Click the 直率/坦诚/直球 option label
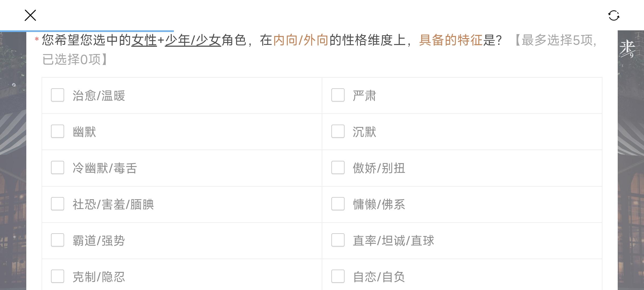 tap(393, 241)
